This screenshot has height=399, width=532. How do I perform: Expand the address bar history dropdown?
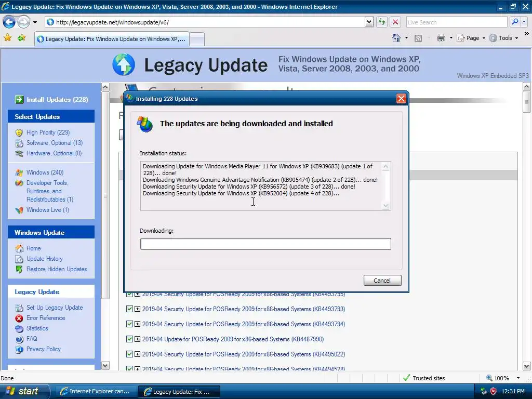click(x=369, y=22)
